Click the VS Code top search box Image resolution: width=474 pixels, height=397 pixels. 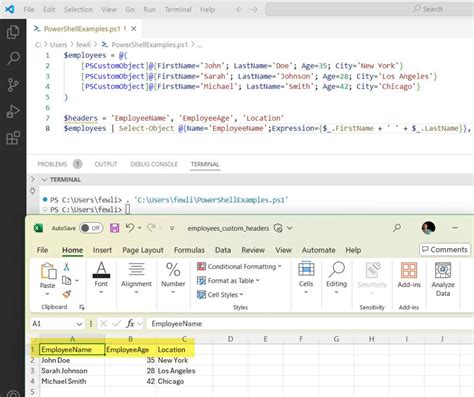coord(369,9)
